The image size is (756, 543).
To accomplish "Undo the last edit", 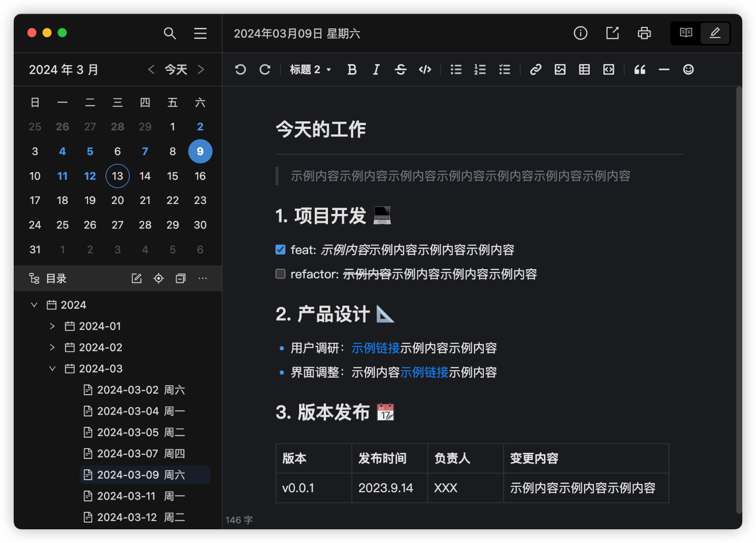I will pos(241,69).
